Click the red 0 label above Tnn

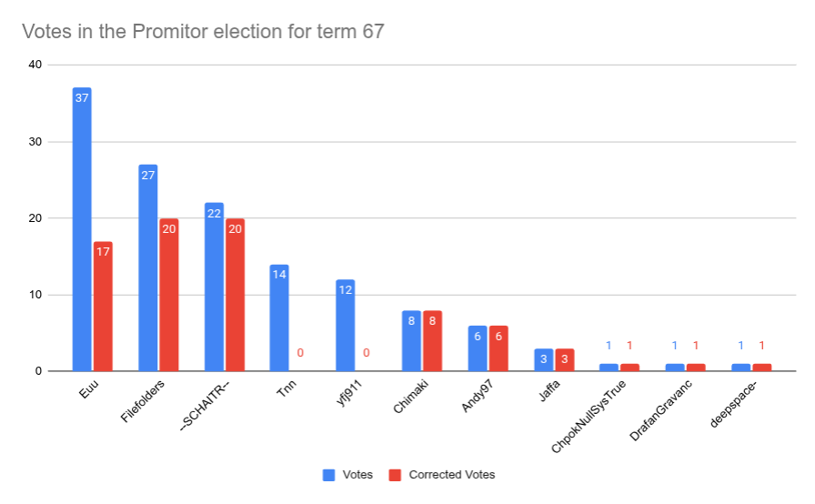tap(300, 352)
